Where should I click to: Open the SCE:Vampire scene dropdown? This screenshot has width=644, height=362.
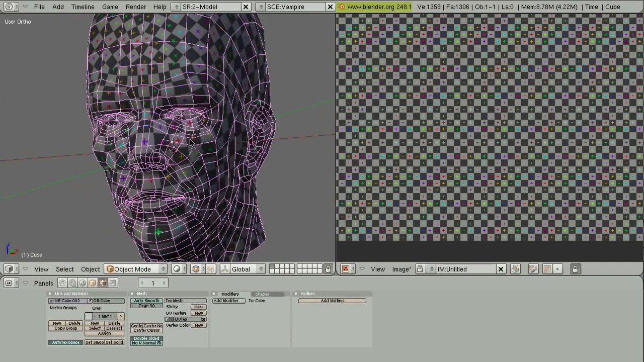tap(261, 7)
